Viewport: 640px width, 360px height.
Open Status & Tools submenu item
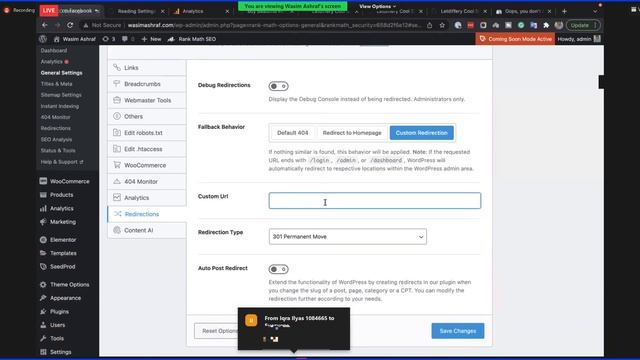pos(58,151)
